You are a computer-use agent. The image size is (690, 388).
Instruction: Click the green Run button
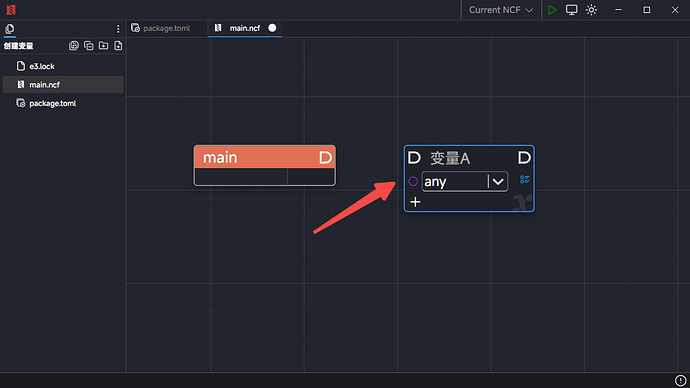click(552, 10)
